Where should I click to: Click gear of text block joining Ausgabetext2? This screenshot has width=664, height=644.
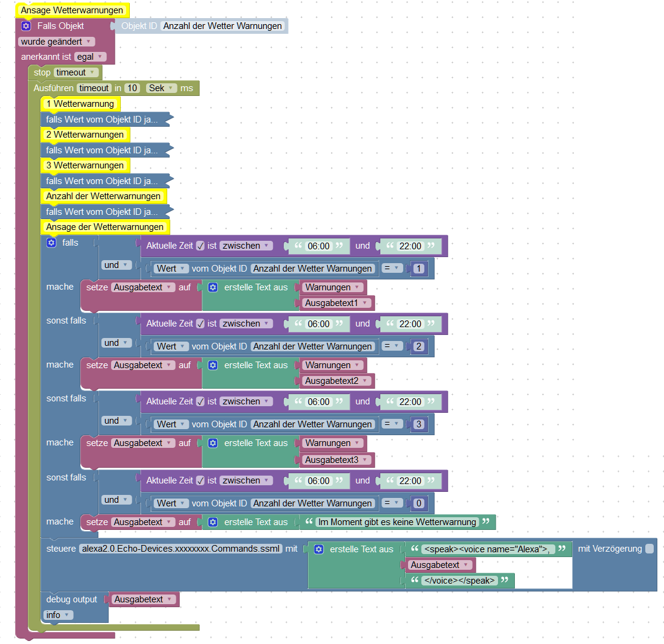point(213,365)
